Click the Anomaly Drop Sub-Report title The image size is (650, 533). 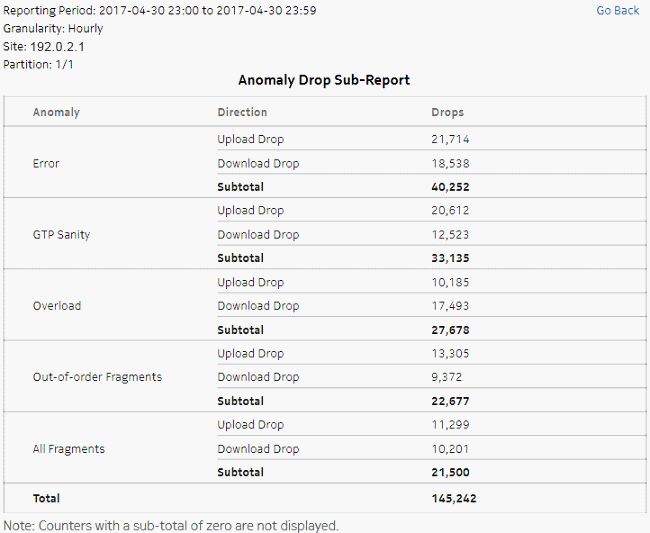click(x=324, y=80)
